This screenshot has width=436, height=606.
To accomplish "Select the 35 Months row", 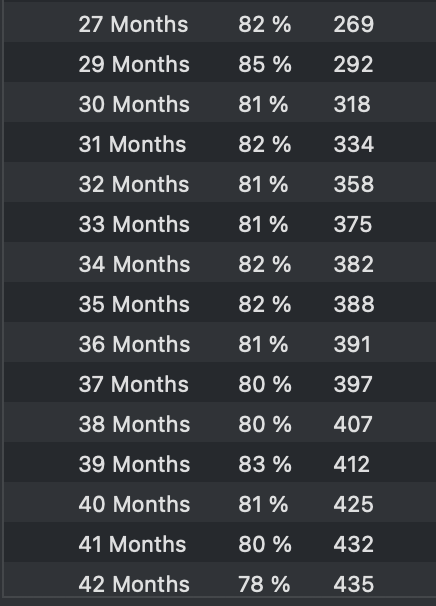I will [220, 304].
